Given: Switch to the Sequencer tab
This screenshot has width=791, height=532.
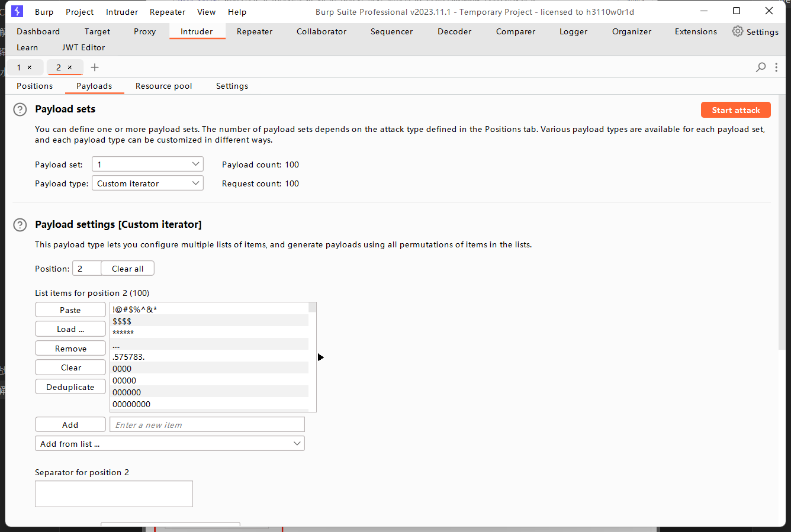Looking at the screenshot, I should coord(392,31).
